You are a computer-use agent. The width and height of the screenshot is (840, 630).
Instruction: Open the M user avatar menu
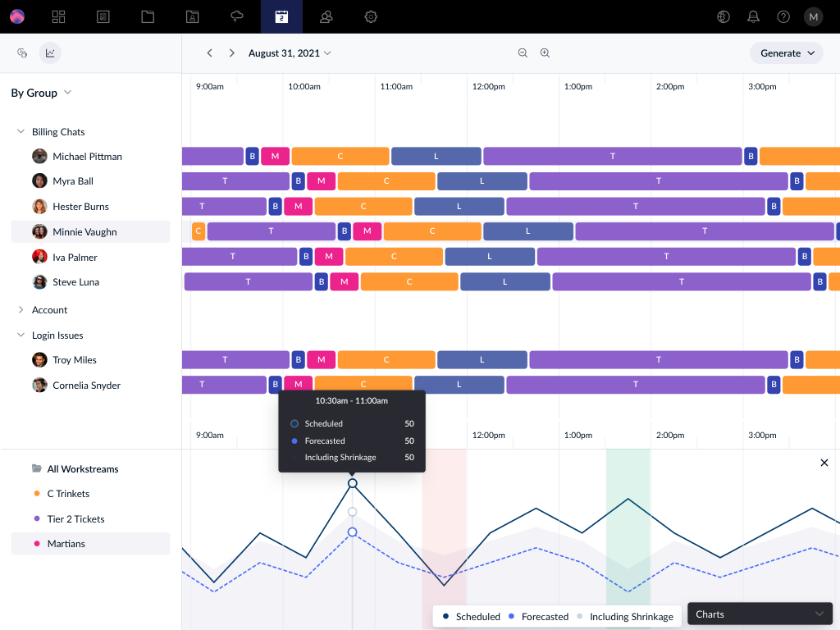click(813, 16)
